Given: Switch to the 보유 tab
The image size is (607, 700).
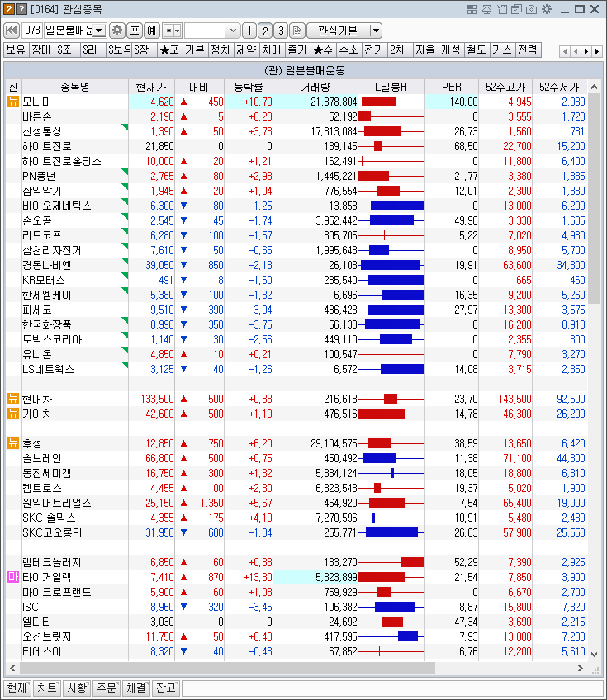Looking at the screenshot, I should point(16,50).
